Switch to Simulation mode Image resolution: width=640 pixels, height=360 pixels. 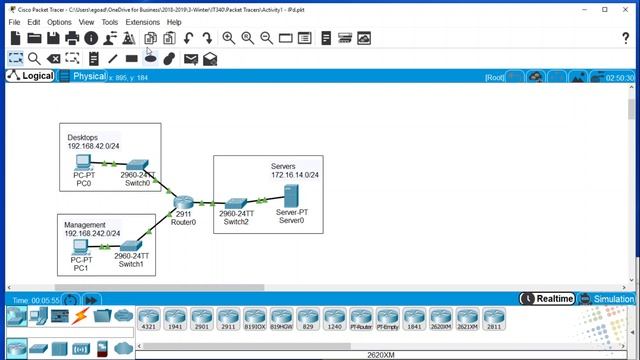607,299
